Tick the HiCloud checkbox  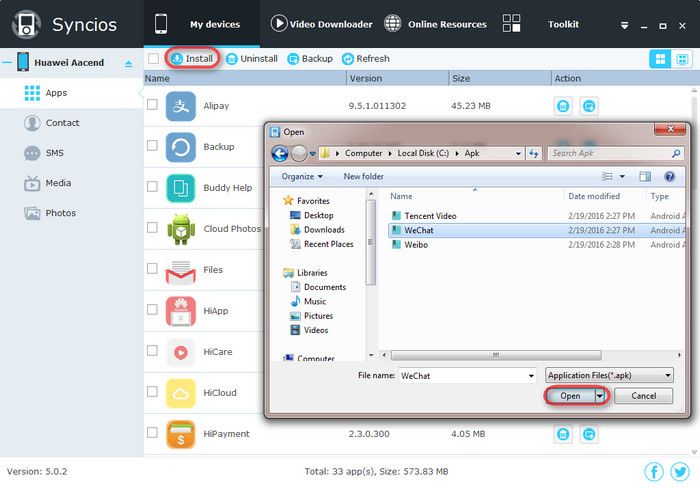coord(152,391)
